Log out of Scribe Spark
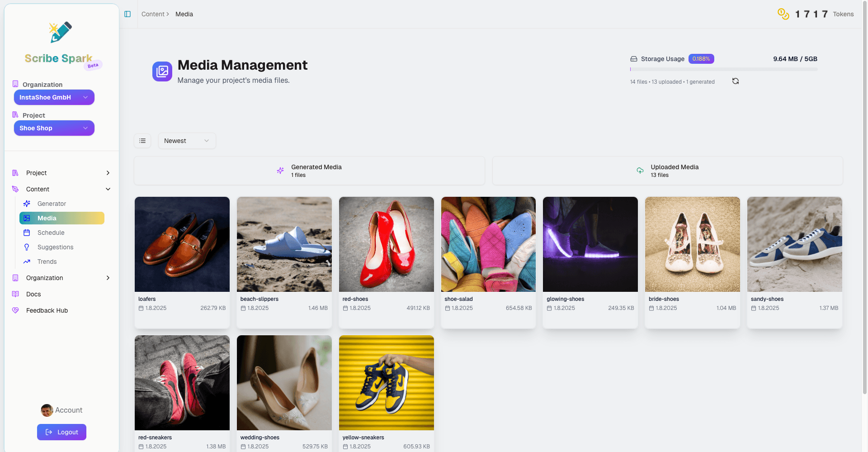 [x=61, y=432]
